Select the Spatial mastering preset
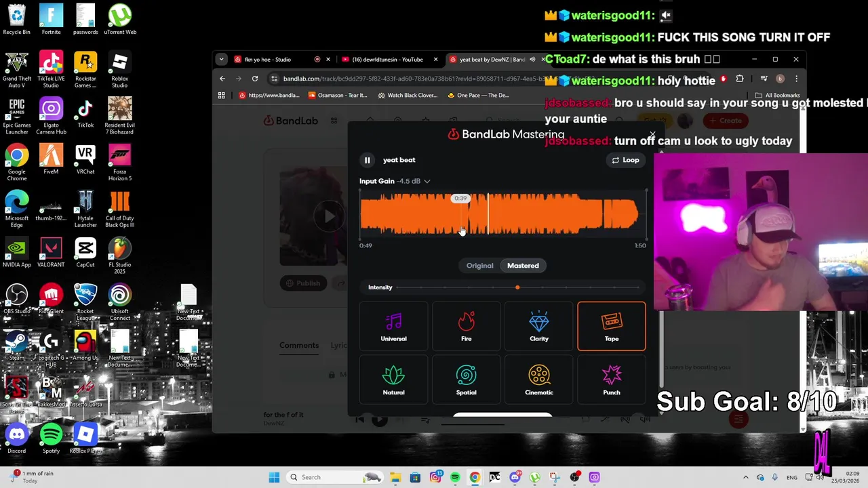 466,381
